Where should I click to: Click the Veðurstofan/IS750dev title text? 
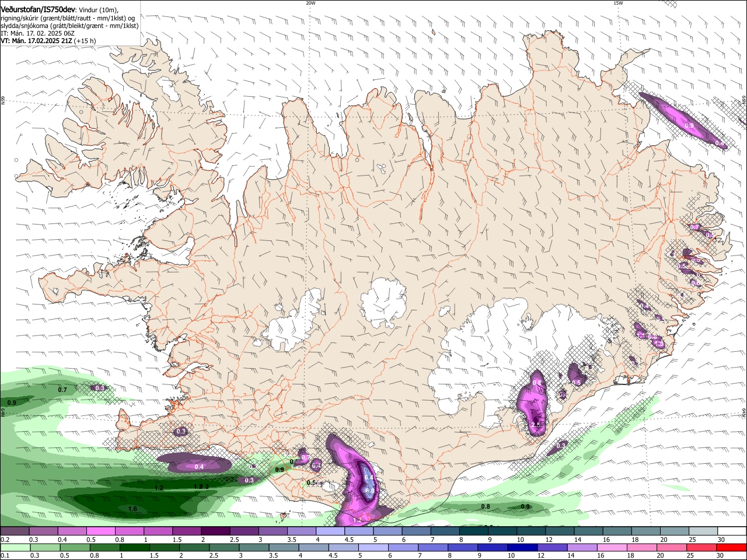coord(38,9)
